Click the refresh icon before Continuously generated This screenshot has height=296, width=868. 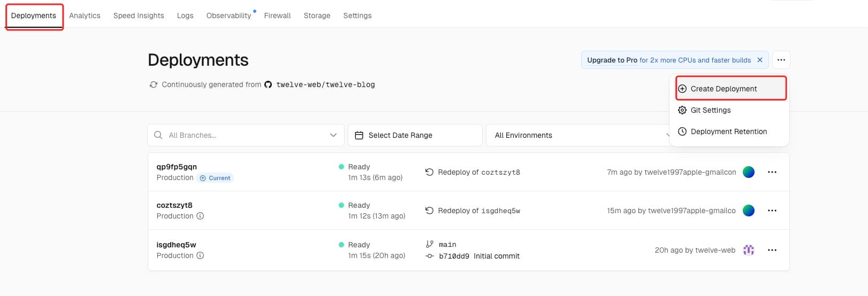click(x=154, y=84)
